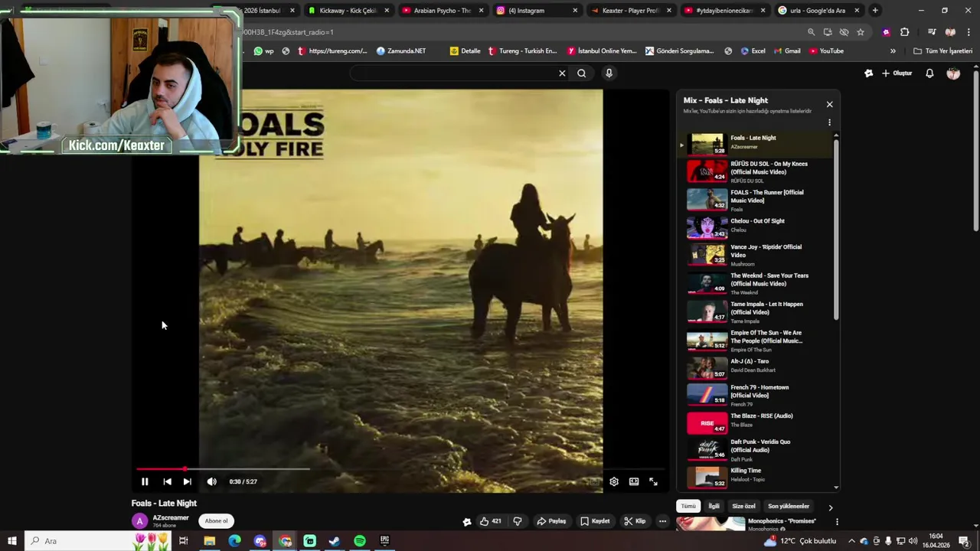This screenshot has height=551, width=980.
Task: Select the Killing Time playlist entry
Action: pyautogui.click(x=755, y=476)
